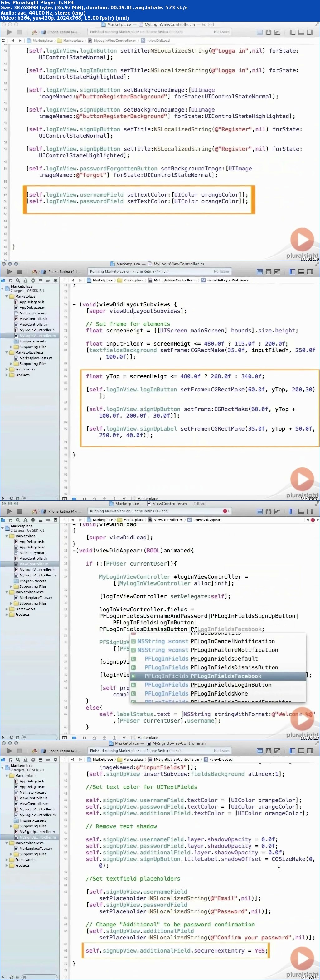
Task: Select AppDelegate.m in MySignUpViewController.m window navigator
Action: click(32, 787)
